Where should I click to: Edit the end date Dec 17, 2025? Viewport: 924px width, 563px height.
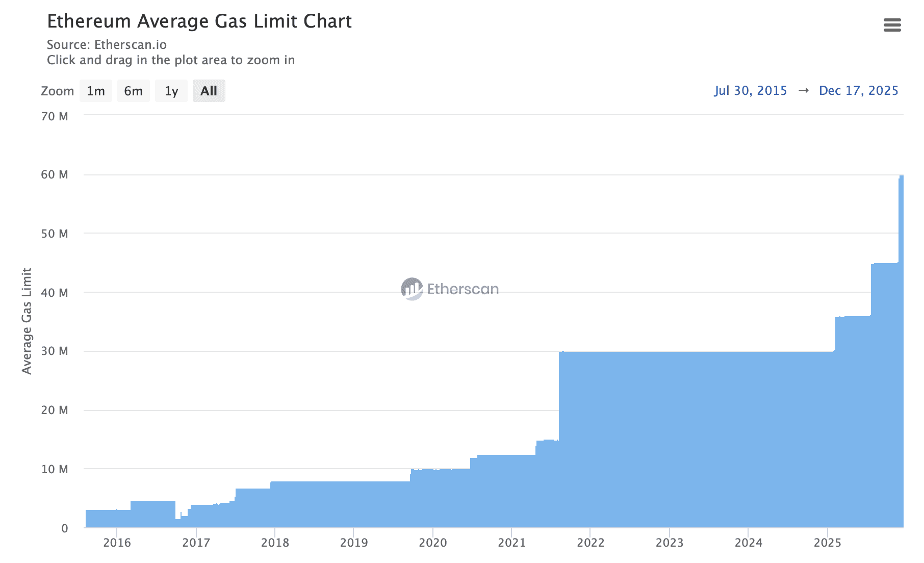point(858,91)
